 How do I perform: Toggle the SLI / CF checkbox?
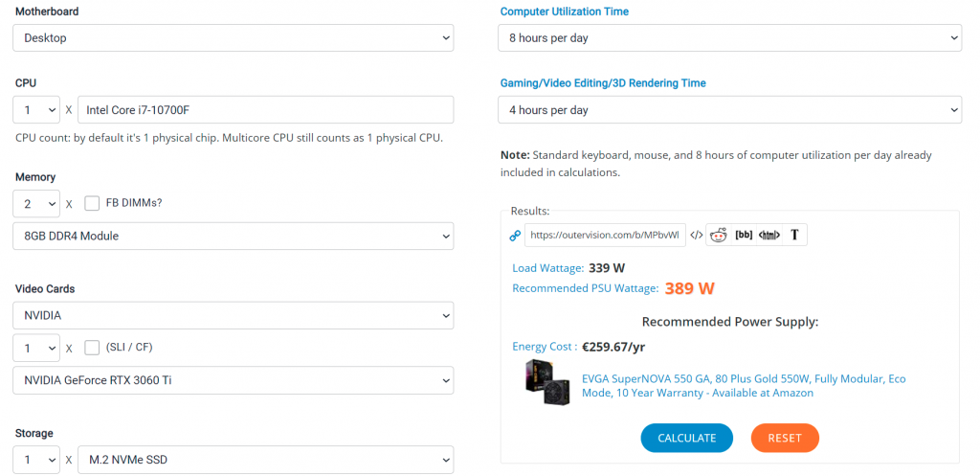click(92, 347)
